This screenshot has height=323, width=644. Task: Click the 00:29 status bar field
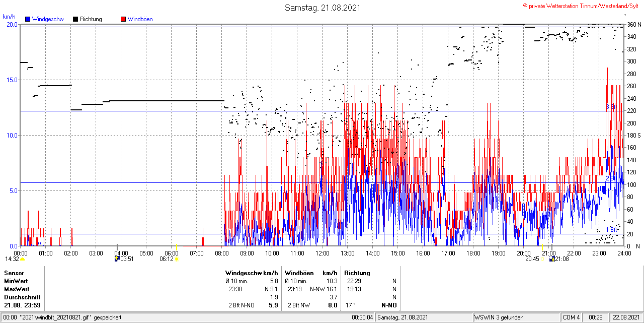(596, 317)
